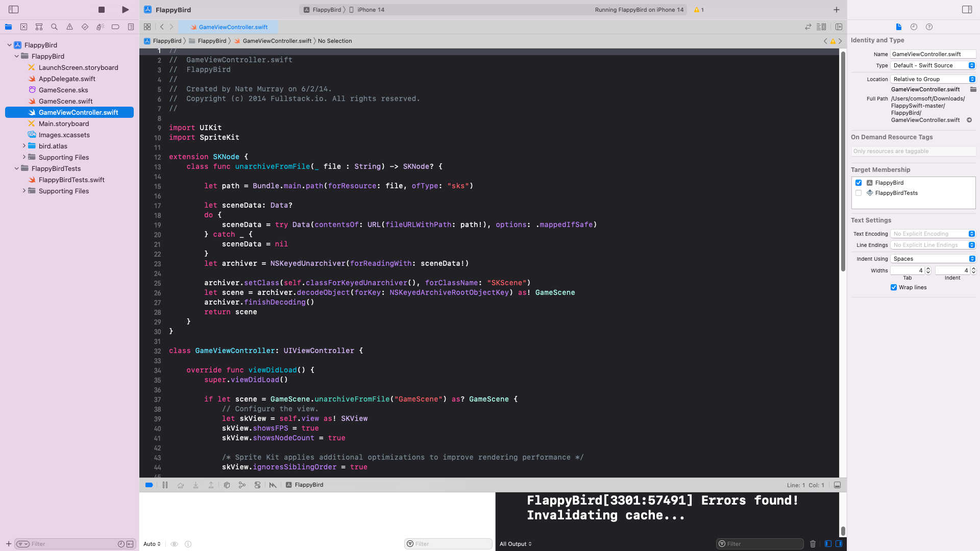Add an editor on the right
Image resolution: width=980 pixels, height=551 pixels.
point(839,27)
